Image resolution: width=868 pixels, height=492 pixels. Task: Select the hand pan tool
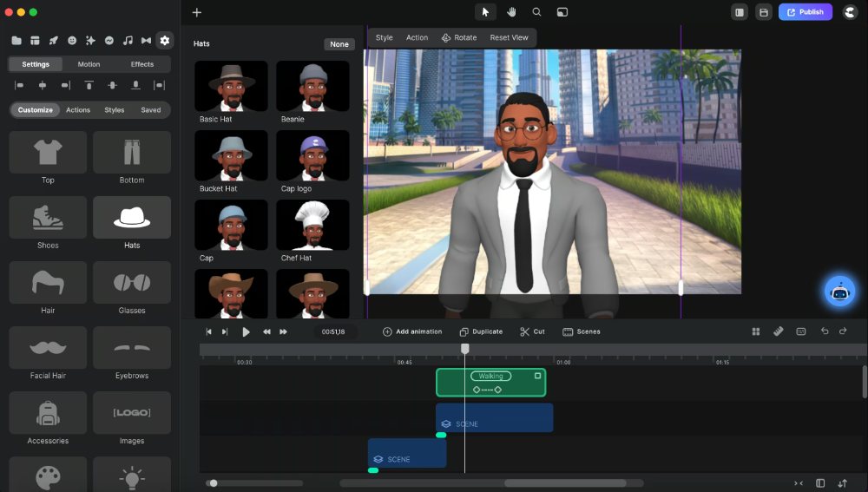tap(511, 12)
